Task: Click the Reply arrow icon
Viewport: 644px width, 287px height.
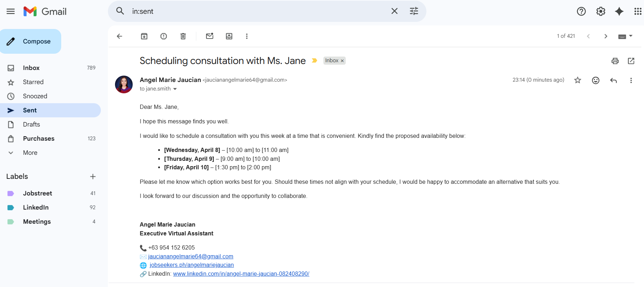Action: [x=613, y=80]
